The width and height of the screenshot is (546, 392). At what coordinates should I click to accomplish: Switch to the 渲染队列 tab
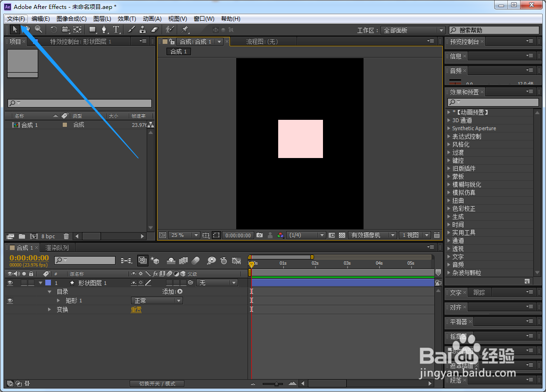57,248
